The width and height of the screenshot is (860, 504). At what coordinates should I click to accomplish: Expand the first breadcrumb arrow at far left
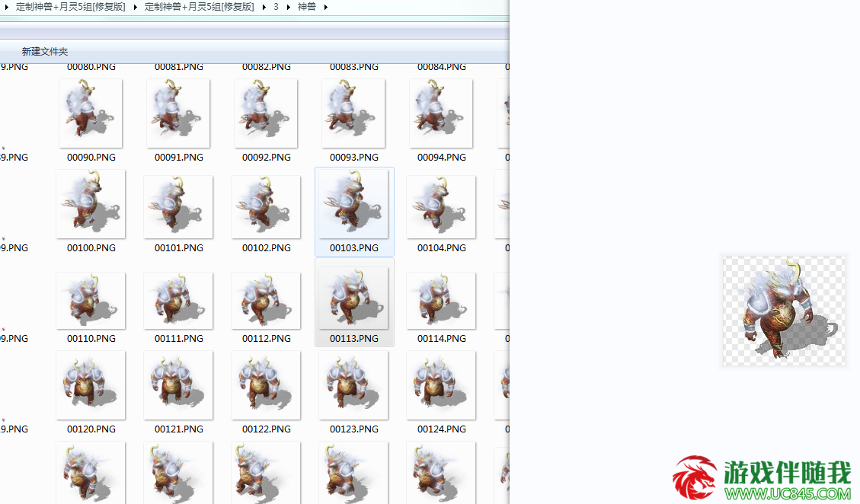click(7, 7)
